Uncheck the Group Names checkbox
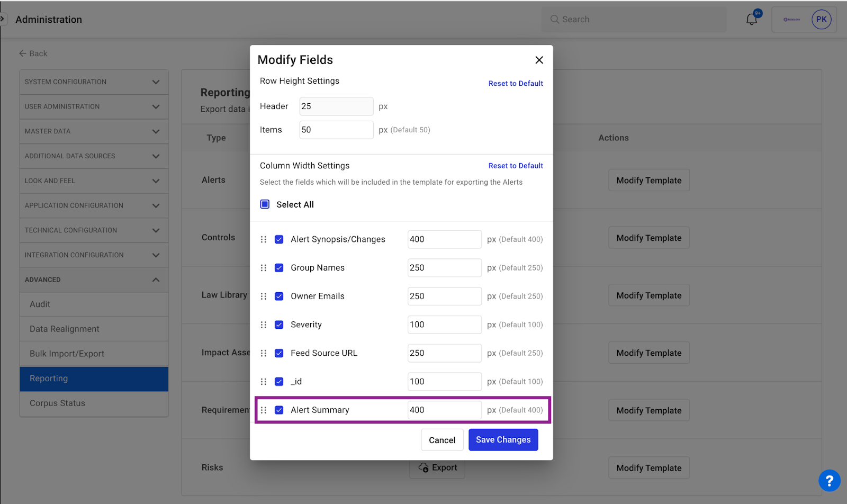This screenshot has width=847, height=504. pyautogui.click(x=279, y=268)
